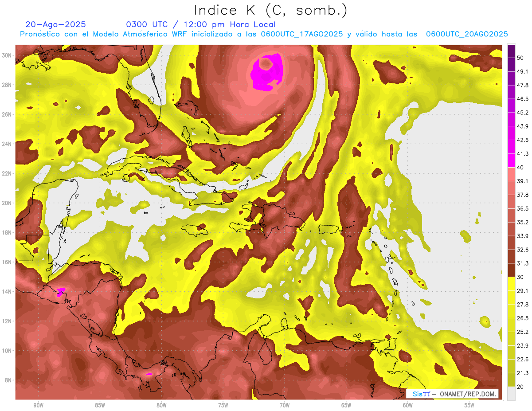Image resolution: width=532 pixels, height=411 pixels.
Task: Click the '16N' latitude label
Action: tap(7, 262)
